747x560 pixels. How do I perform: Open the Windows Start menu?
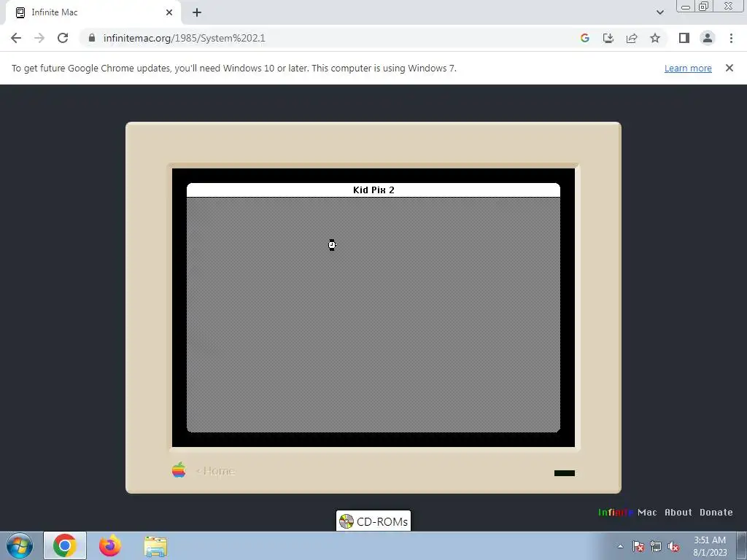point(20,545)
